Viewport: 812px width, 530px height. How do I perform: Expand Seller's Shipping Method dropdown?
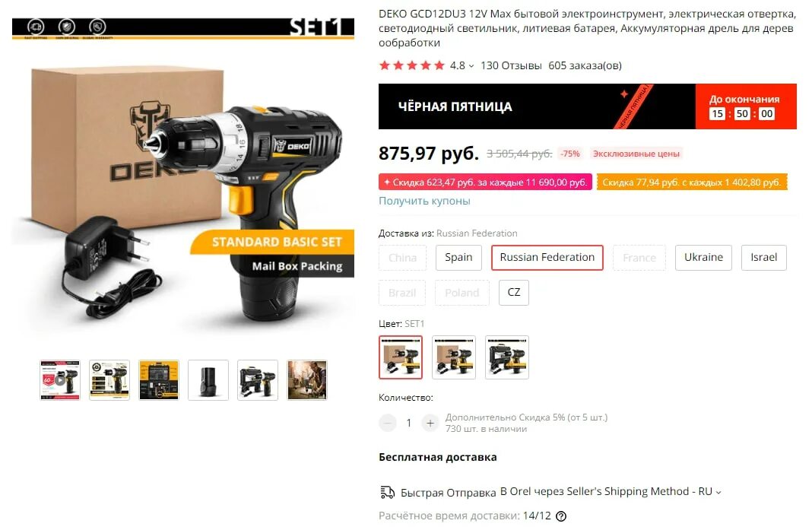[718, 492]
